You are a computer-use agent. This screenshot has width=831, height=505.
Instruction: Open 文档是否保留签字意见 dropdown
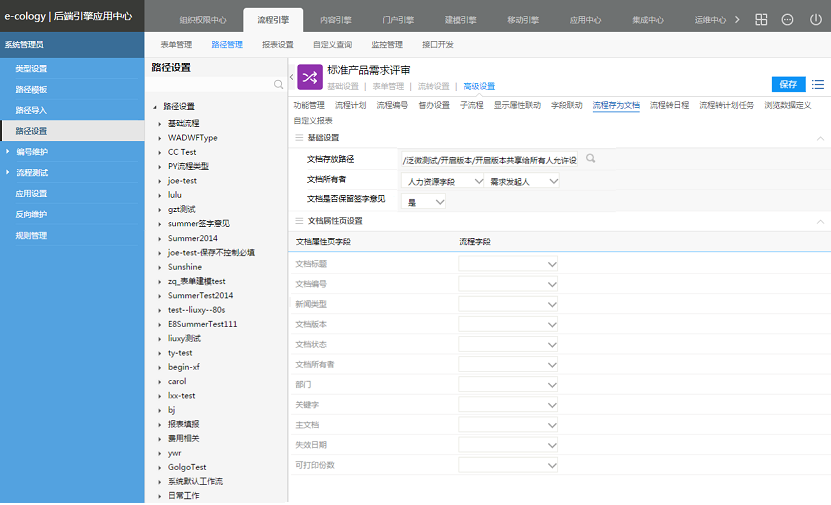(x=423, y=202)
